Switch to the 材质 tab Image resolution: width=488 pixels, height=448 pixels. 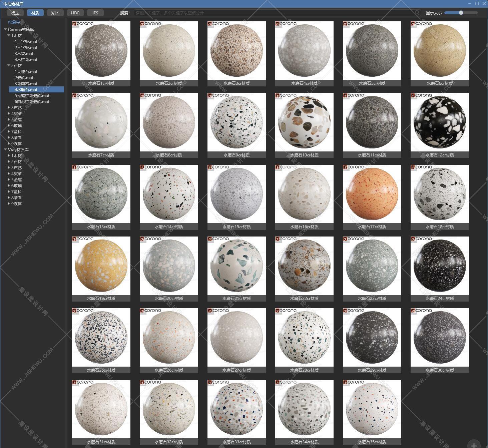pyautogui.click(x=35, y=13)
